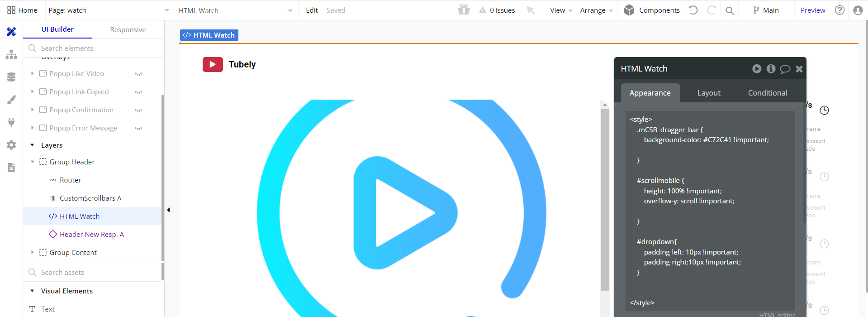This screenshot has height=317, width=868.
Task: Open the Components cube icon
Action: (629, 10)
